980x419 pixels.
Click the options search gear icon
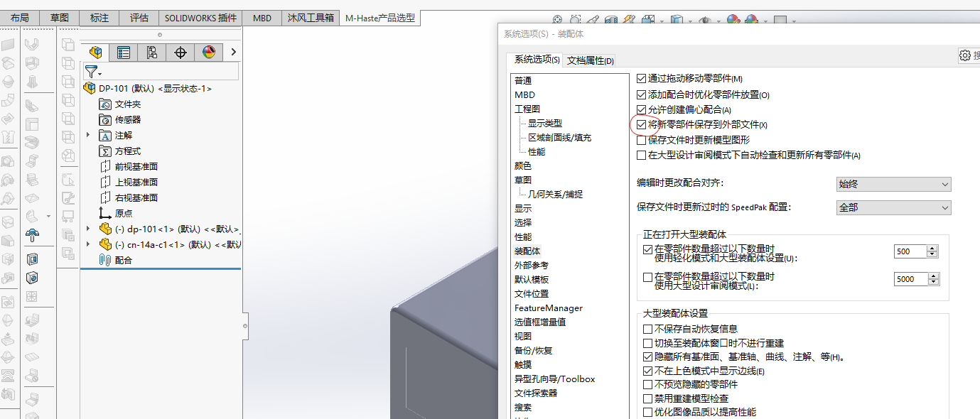964,55
